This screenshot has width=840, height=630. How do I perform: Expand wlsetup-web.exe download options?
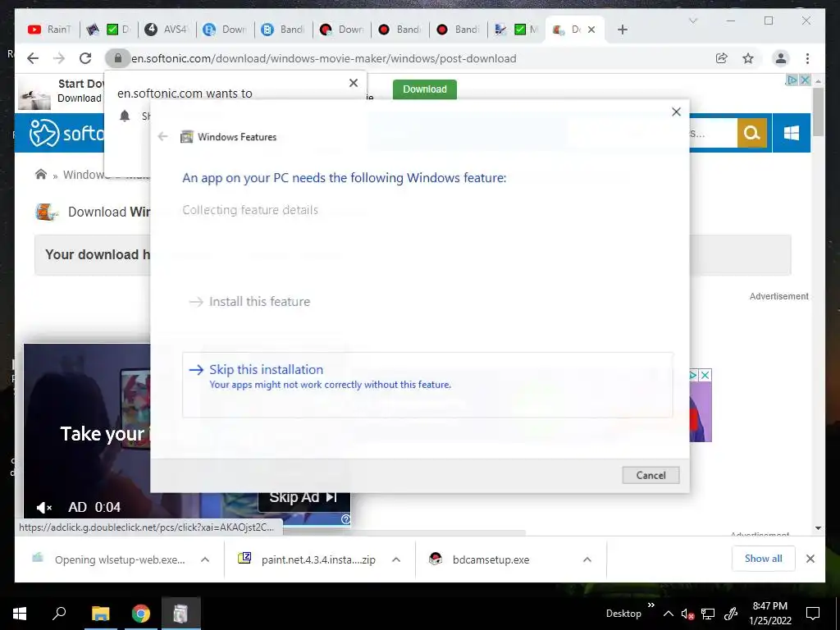click(205, 559)
